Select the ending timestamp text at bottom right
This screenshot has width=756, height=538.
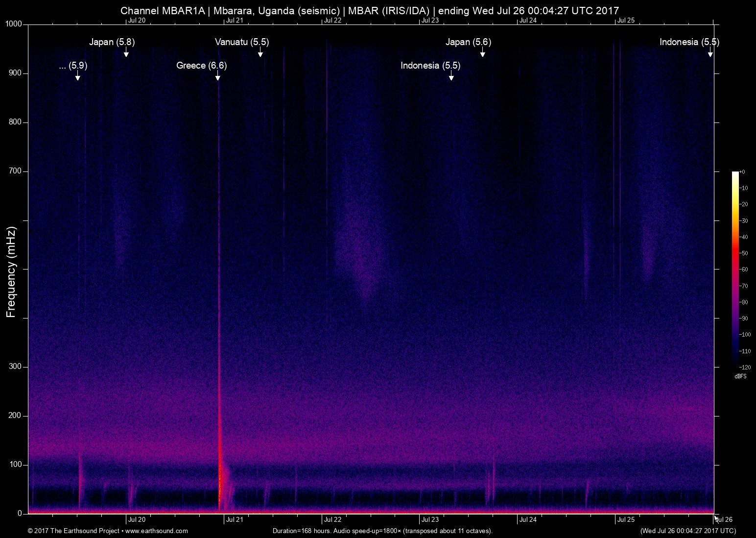pos(687,531)
